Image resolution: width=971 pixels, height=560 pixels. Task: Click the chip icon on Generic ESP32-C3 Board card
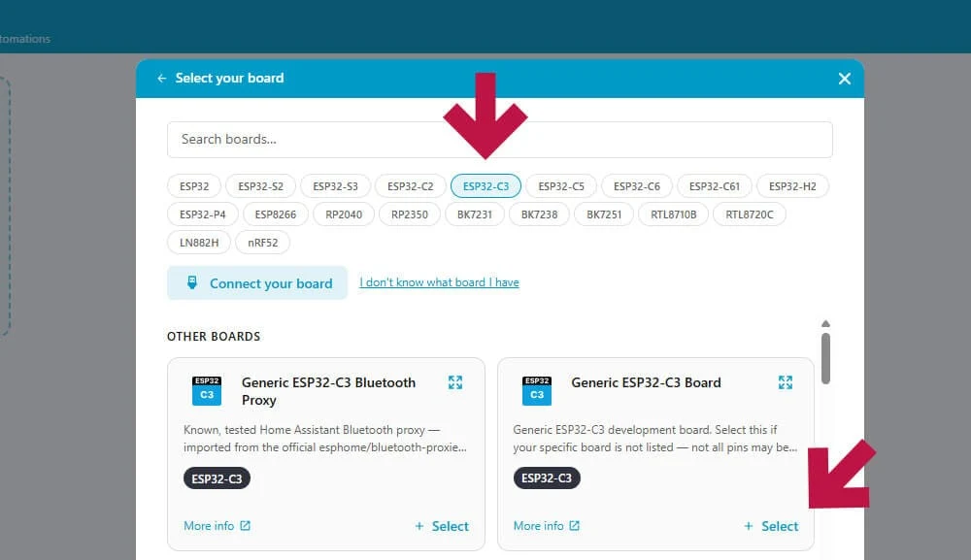pyautogui.click(x=536, y=390)
